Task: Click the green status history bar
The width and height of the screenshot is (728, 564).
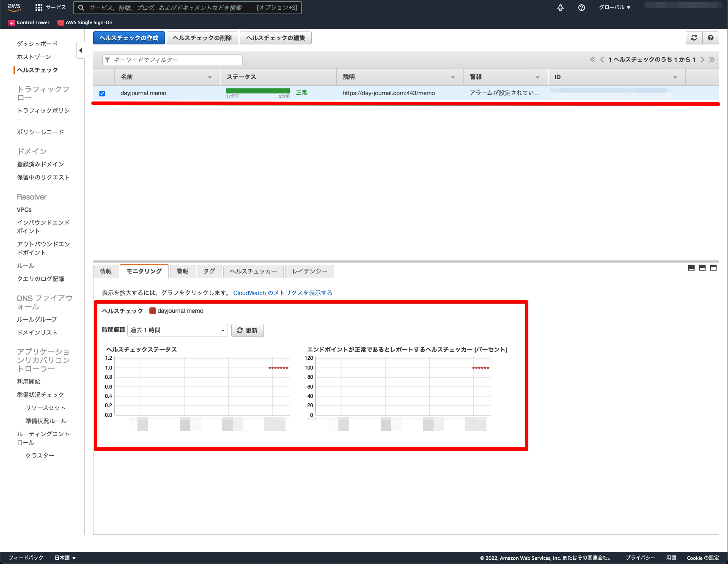Action: tap(258, 91)
